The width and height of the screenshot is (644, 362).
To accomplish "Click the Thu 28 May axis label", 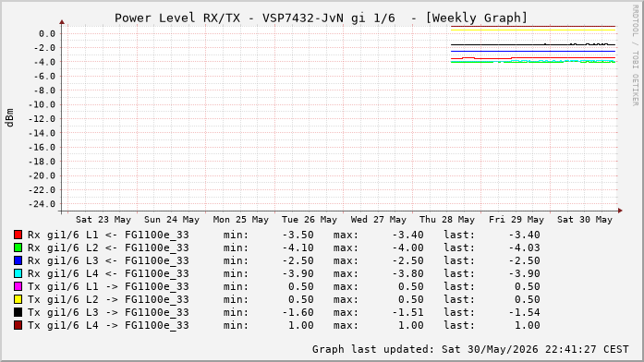I will tap(447, 220).
